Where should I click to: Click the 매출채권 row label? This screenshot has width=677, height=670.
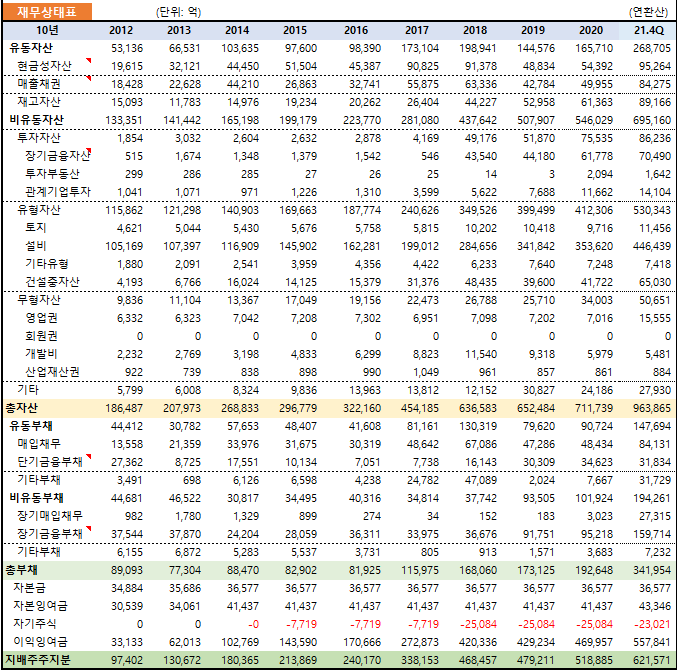pyautogui.click(x=39, y=84)
